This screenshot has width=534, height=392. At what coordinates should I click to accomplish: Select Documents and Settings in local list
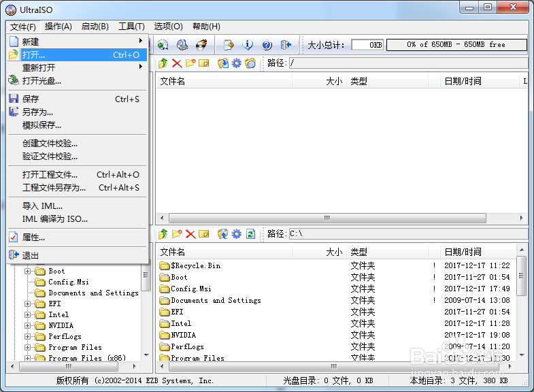coord(210,300)
